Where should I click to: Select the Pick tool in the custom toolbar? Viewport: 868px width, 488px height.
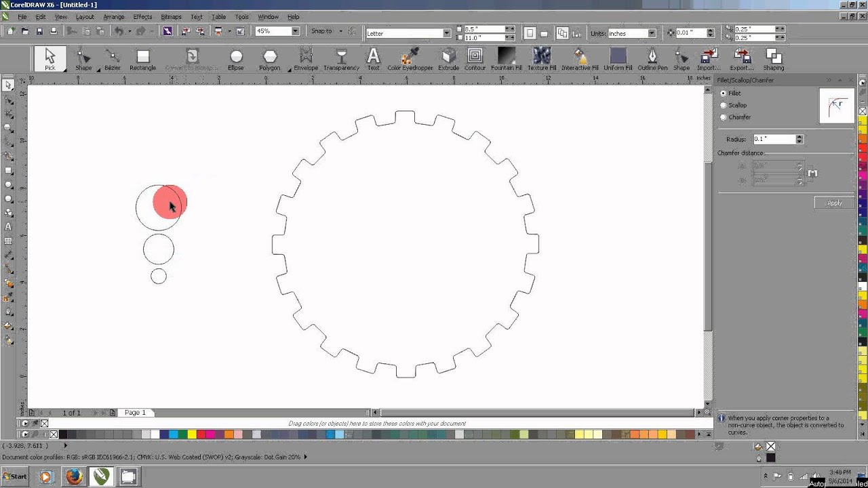pos(50,59)
